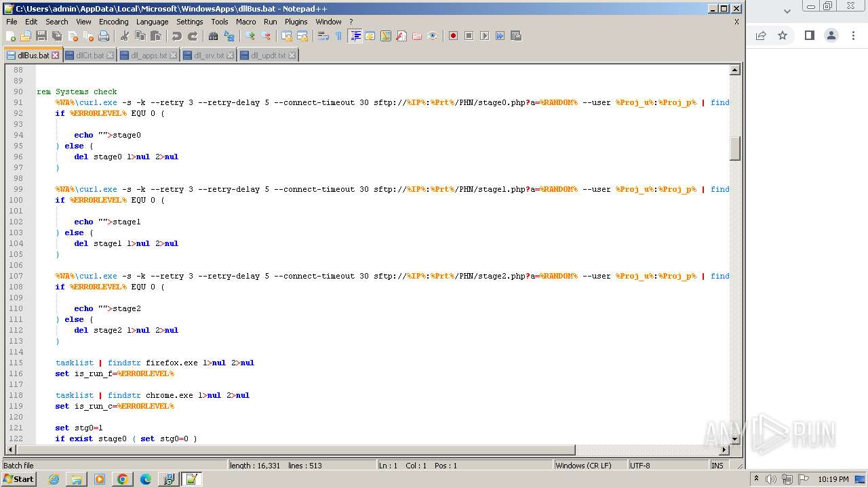
Task: Switch to the dll_apps.txt tab
Action: click(x=149, y=56)
